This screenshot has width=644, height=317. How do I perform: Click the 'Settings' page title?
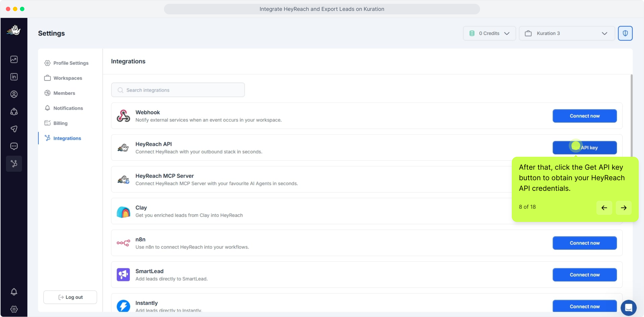(x=51, y=33)
